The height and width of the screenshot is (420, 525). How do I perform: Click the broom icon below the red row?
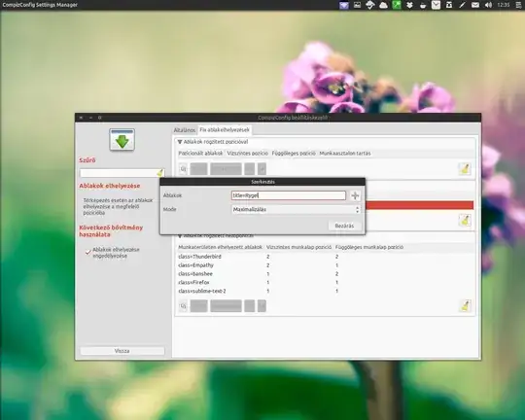click(x=465, y=221)
